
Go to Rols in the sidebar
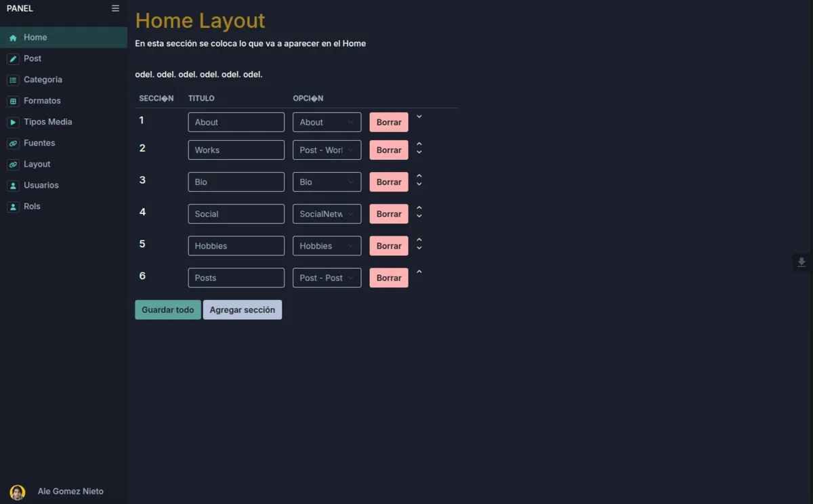[32, 207]
